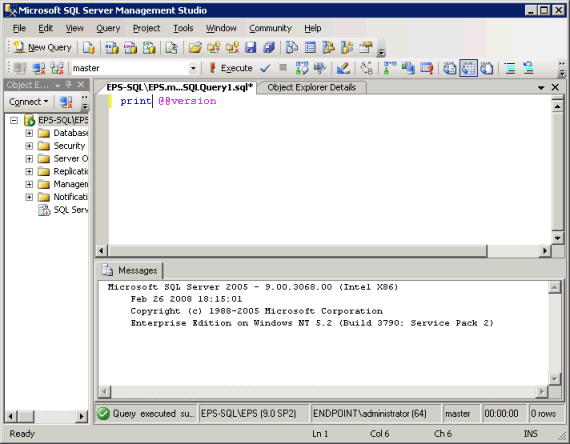Expand the Security folder

[29, 146]
